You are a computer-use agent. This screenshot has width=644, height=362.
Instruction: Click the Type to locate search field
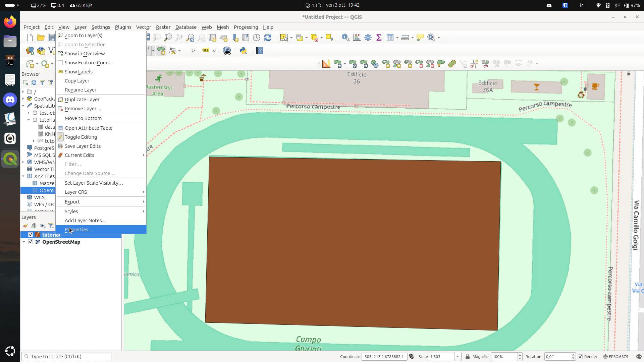(67, 357)
